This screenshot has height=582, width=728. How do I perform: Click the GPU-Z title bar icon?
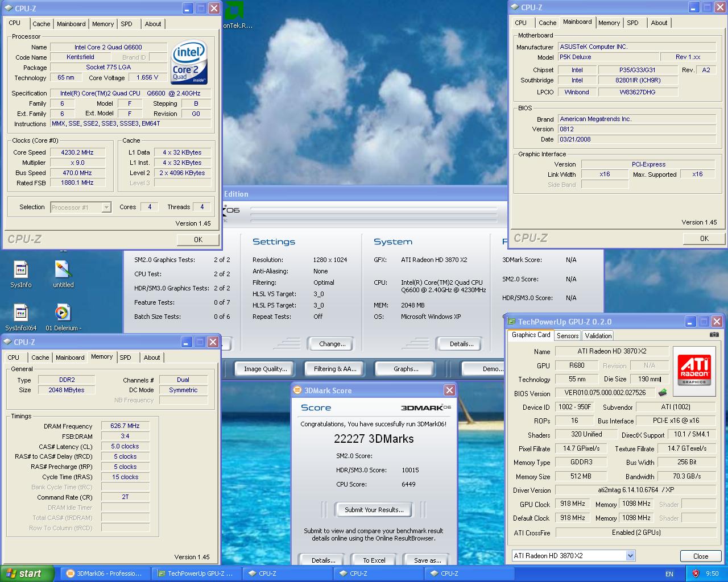[511, 321]
